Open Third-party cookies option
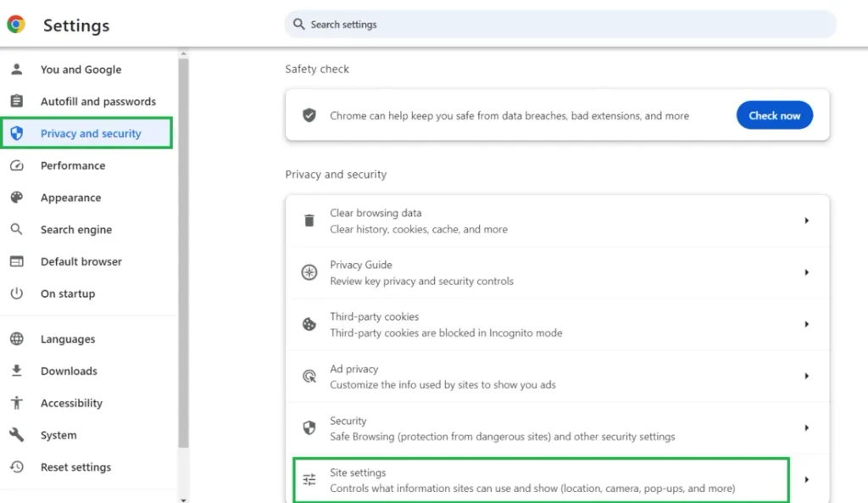Screen dimensions: 868x503 point(558,324)
